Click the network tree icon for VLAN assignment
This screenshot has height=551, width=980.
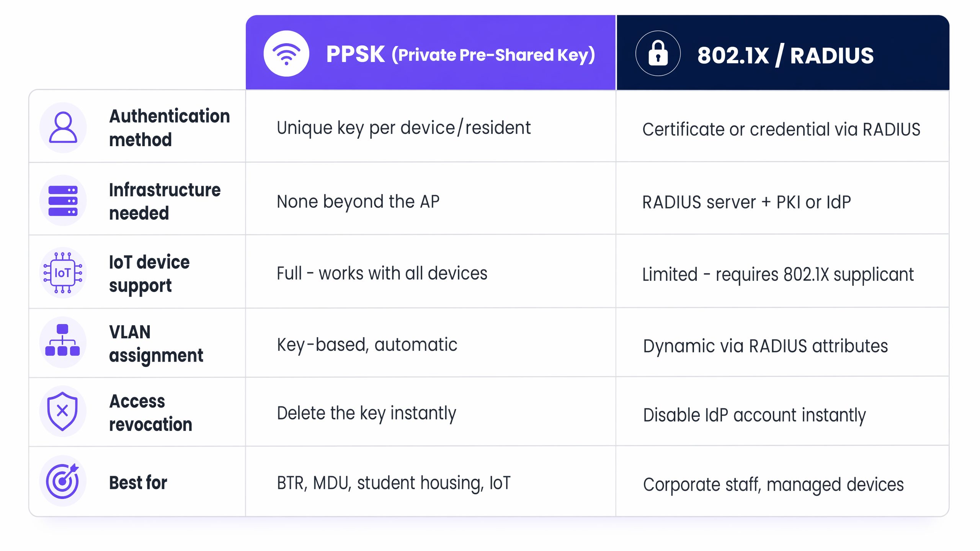coord(63,342)
